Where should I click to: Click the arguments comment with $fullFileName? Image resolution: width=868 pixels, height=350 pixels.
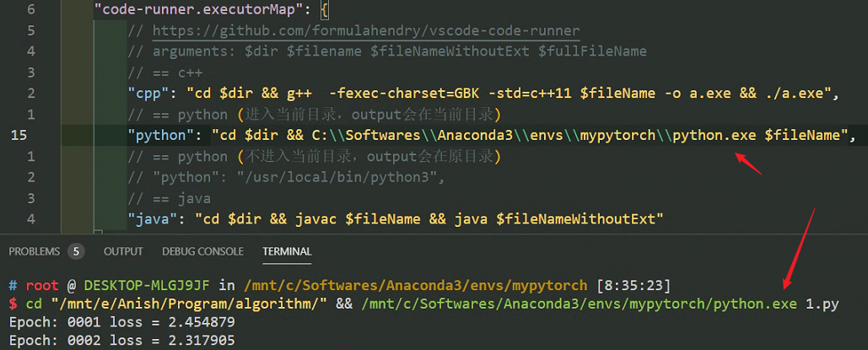387,51
